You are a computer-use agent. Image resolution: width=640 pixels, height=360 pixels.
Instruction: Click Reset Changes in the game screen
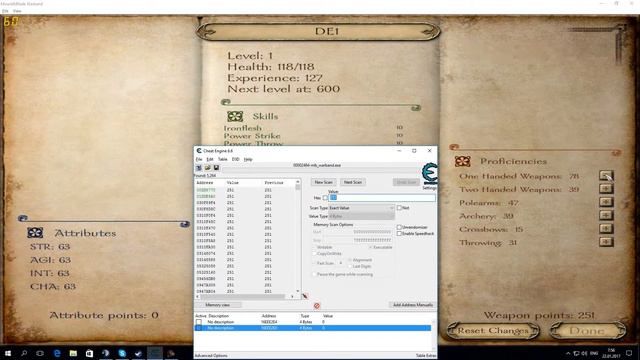[493, 331]
